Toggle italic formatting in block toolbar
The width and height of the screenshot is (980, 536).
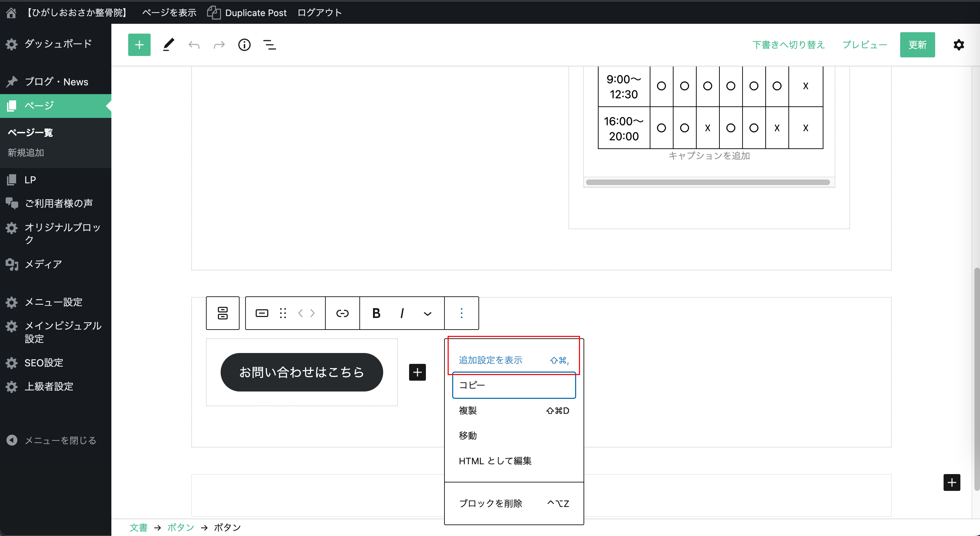tap(402, 313)
